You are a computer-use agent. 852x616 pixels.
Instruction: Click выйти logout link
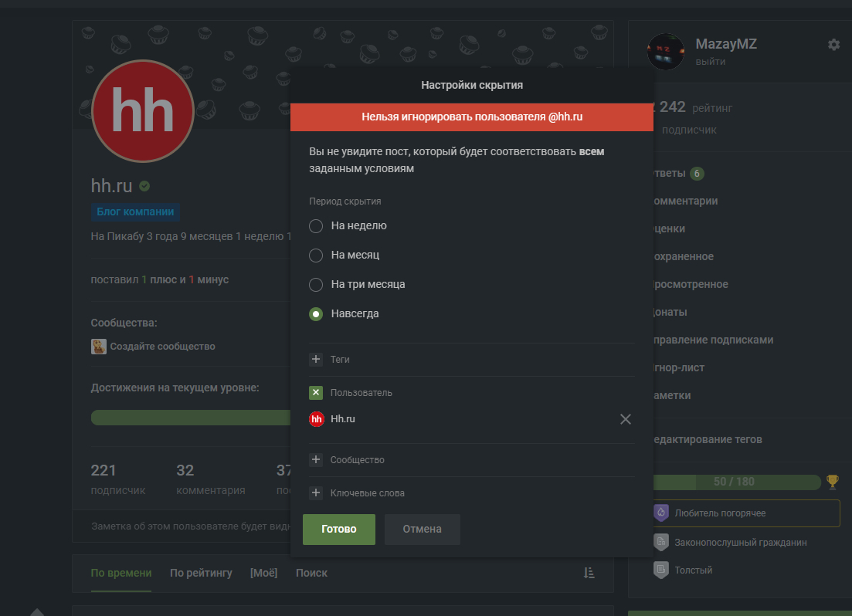[710, 62]
